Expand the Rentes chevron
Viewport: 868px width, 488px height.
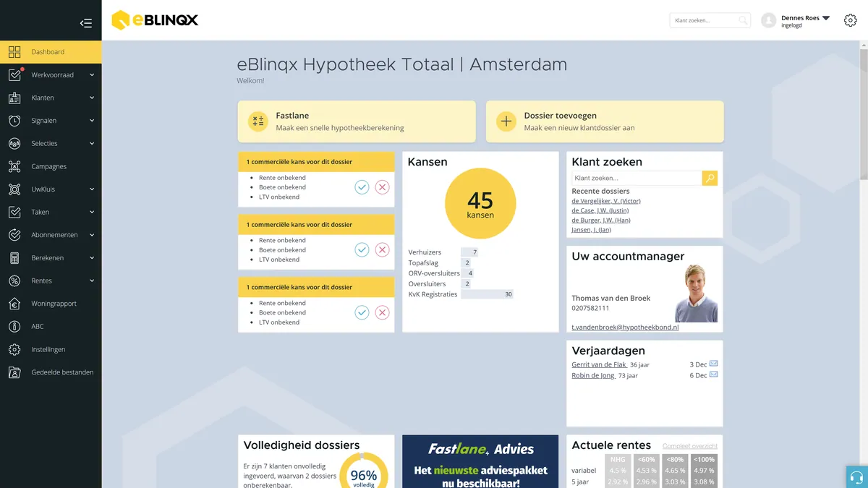coord(92,281)
